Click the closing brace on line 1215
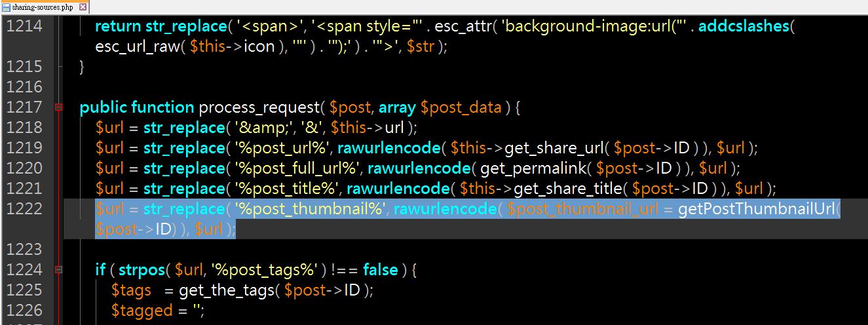This screenshot has height=325, width=868. coord(82,67)
